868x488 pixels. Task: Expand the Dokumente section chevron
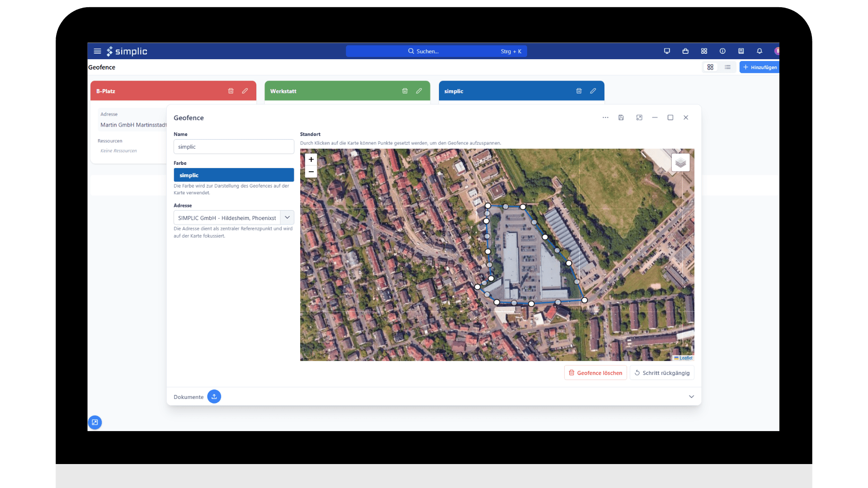(x=691, y=397)
